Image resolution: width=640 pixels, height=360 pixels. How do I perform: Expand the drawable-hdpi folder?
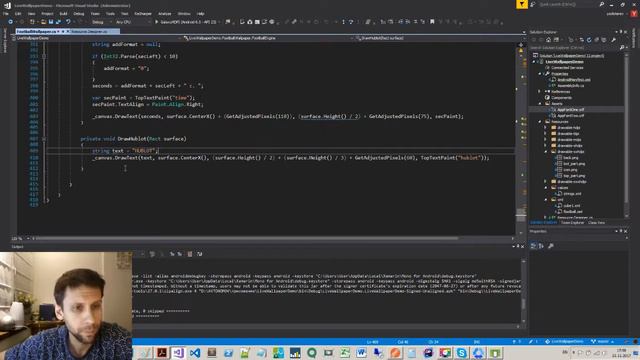point(546,128)
